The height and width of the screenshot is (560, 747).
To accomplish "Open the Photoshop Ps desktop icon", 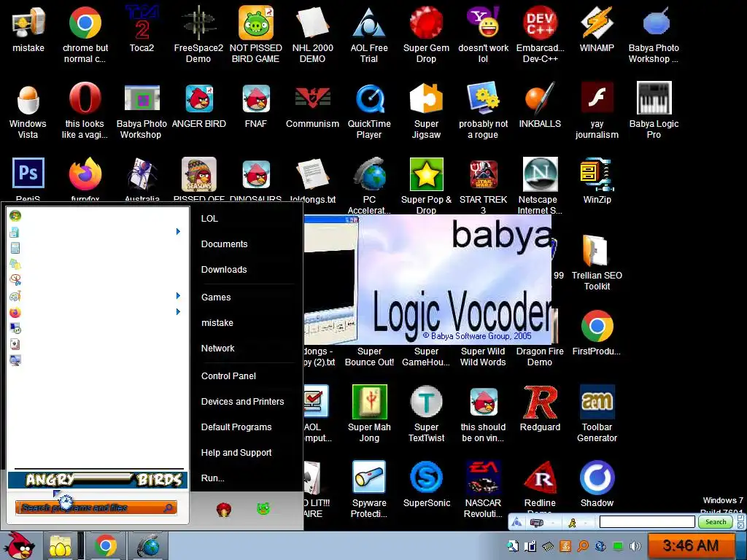I will coord(28,173).
